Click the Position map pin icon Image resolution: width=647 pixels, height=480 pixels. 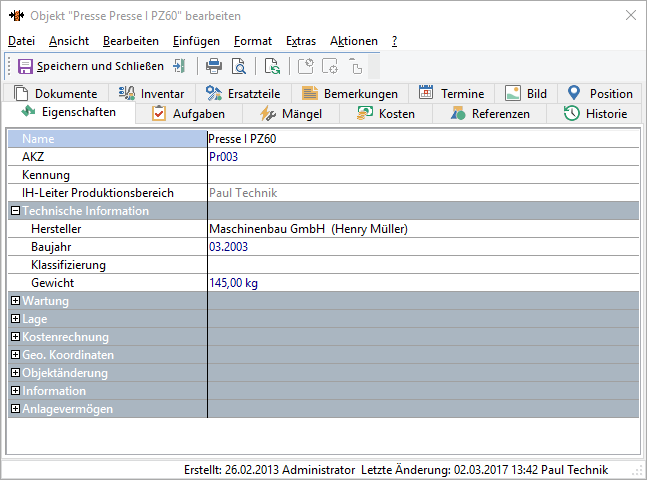[574, 93]
